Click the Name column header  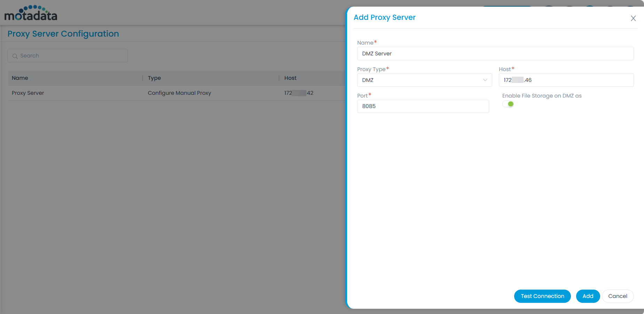point(20,78)
